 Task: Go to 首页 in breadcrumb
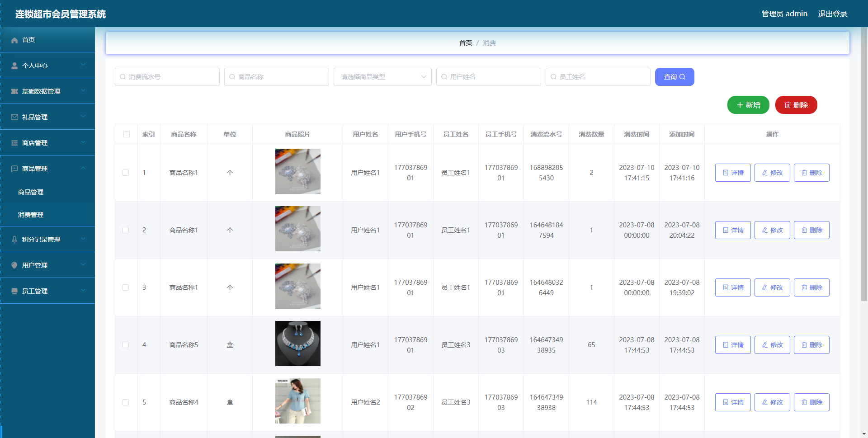tap(466, 43)
